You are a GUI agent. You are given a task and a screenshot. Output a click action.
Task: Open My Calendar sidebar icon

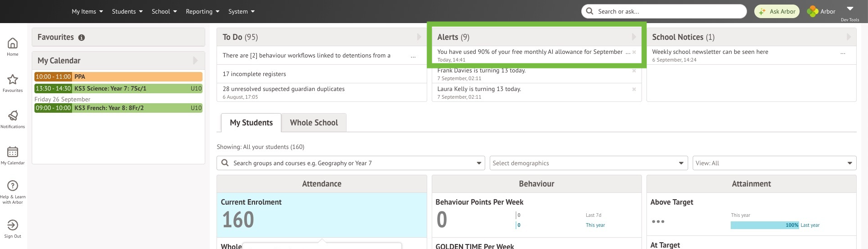click(x=13, y=152)
